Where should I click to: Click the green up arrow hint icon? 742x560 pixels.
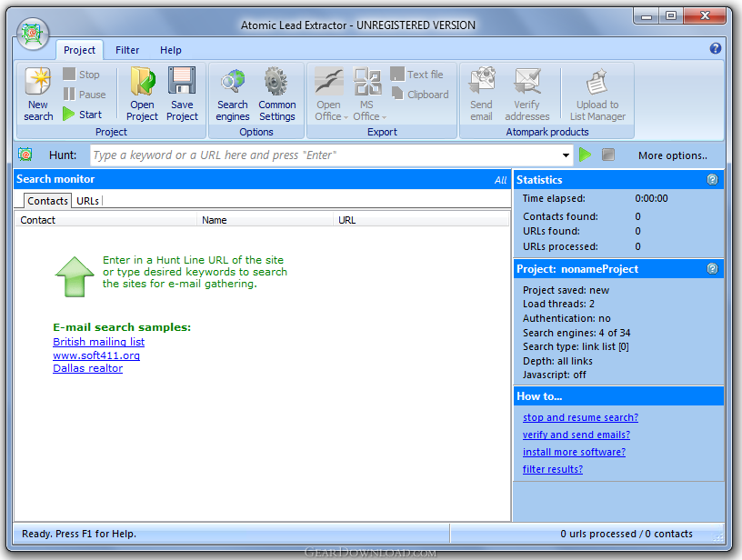click(75, 276)
